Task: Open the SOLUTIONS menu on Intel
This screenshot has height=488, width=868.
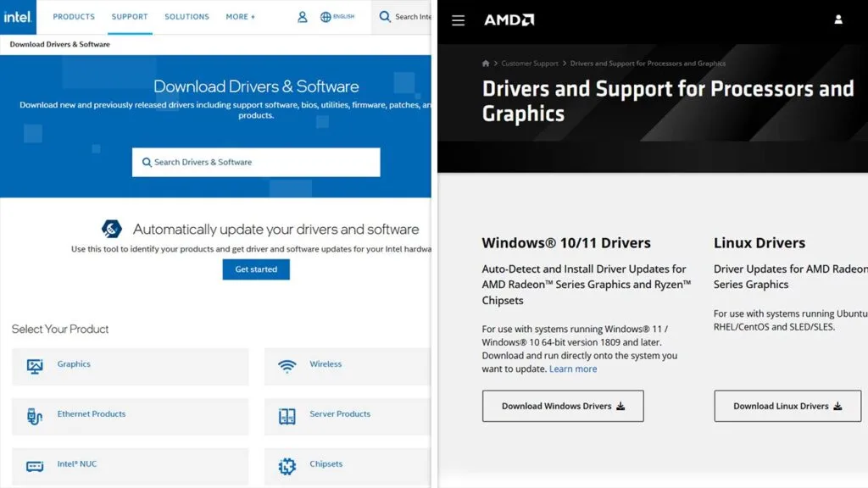Action: (x=186, y=17)
